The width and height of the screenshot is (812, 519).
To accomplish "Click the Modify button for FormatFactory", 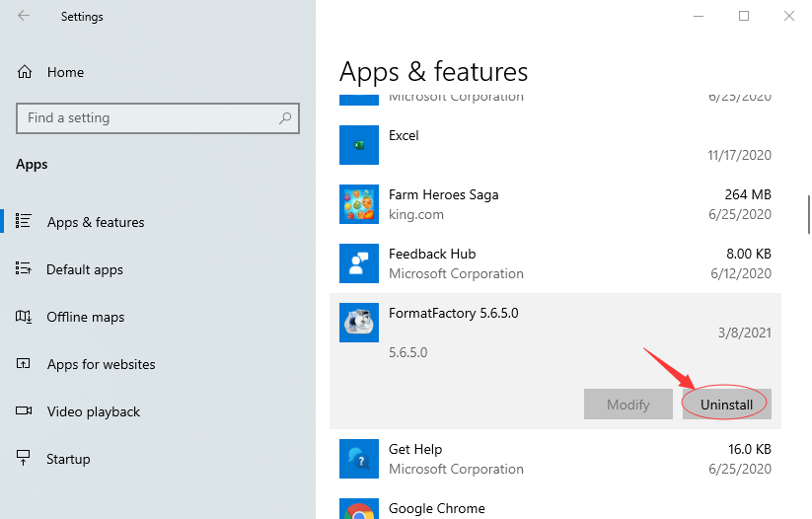I will pyautogui.click(x=628, y=404).
